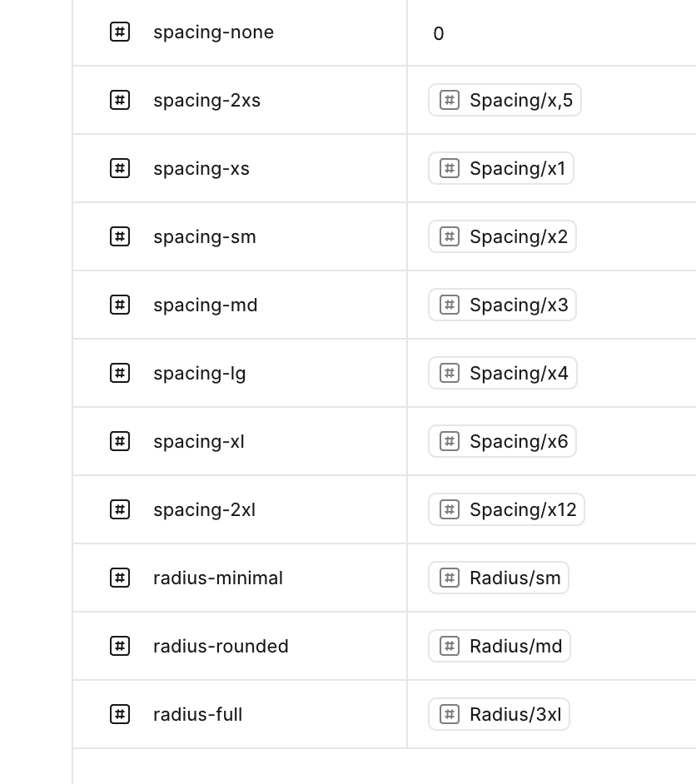
Task: Select the spacing-2xl variable name
Action: [x=204, y=510]
